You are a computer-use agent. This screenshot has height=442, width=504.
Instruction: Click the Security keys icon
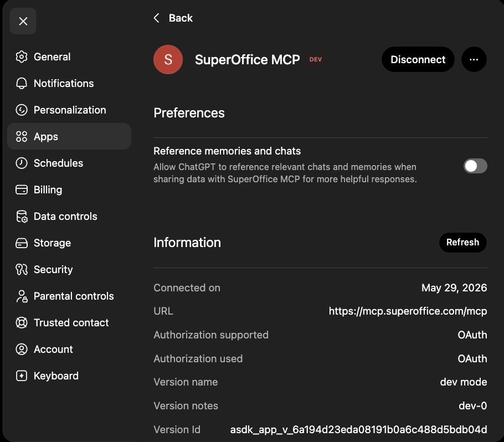click(x=22, y=269)
